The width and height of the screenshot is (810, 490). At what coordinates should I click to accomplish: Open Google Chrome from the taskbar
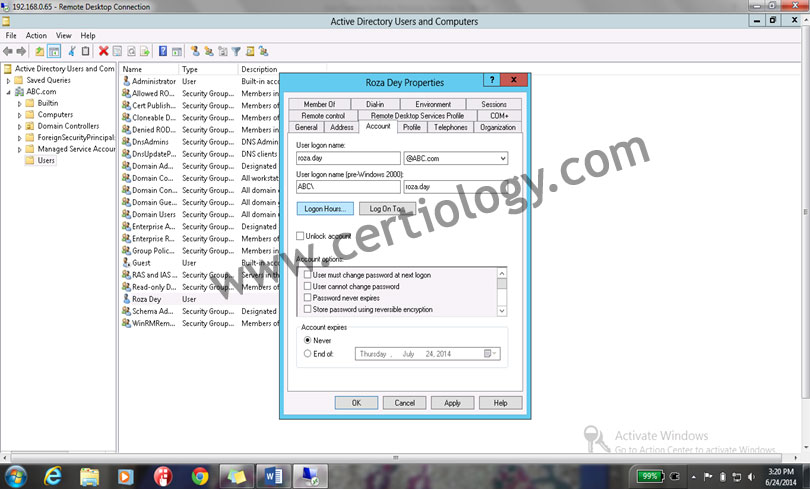tap(200, 476)
